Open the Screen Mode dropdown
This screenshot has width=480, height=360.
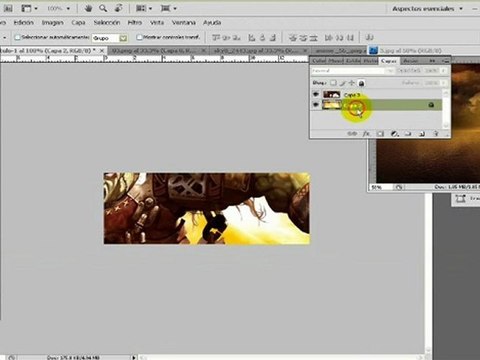click(169, 8)
